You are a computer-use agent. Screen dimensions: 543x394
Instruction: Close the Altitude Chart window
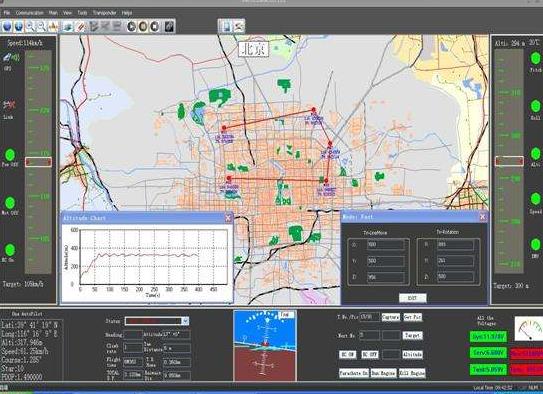(228, 218)
